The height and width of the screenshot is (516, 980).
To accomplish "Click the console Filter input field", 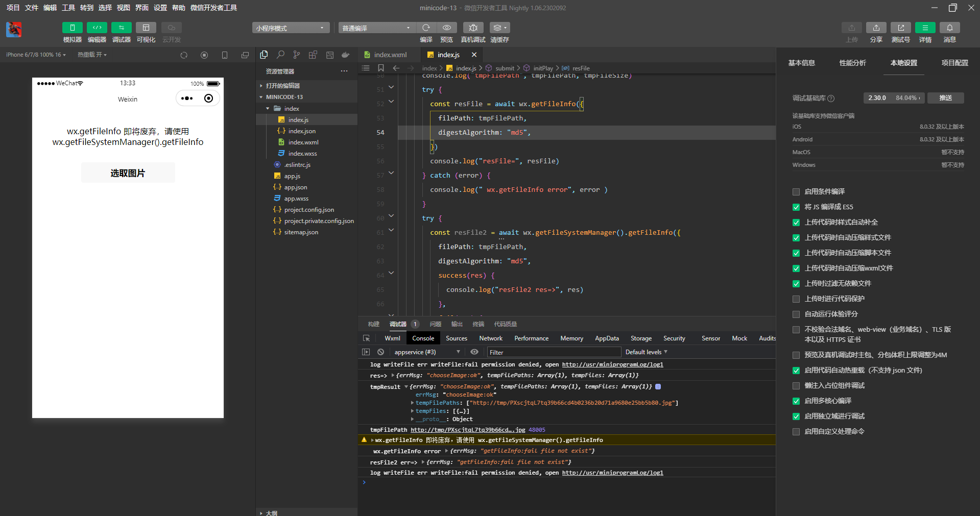I will [x=554, y=352].
